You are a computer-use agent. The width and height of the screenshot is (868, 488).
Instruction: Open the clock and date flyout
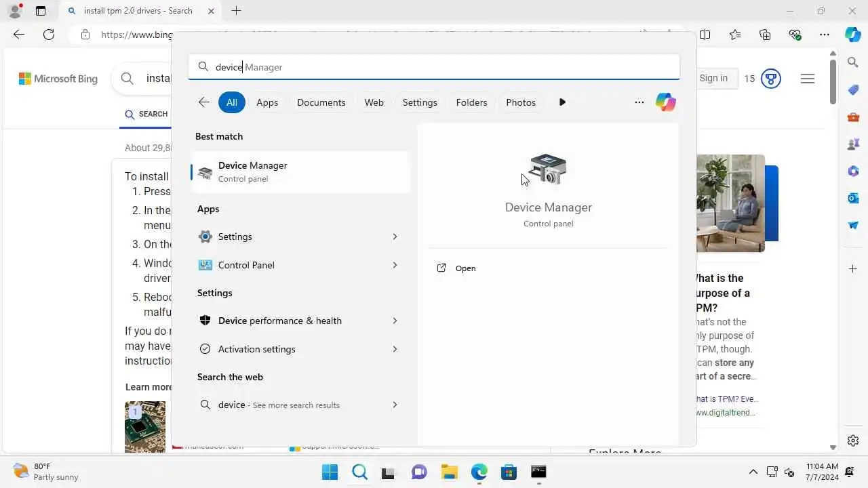[x=822, y=472]
